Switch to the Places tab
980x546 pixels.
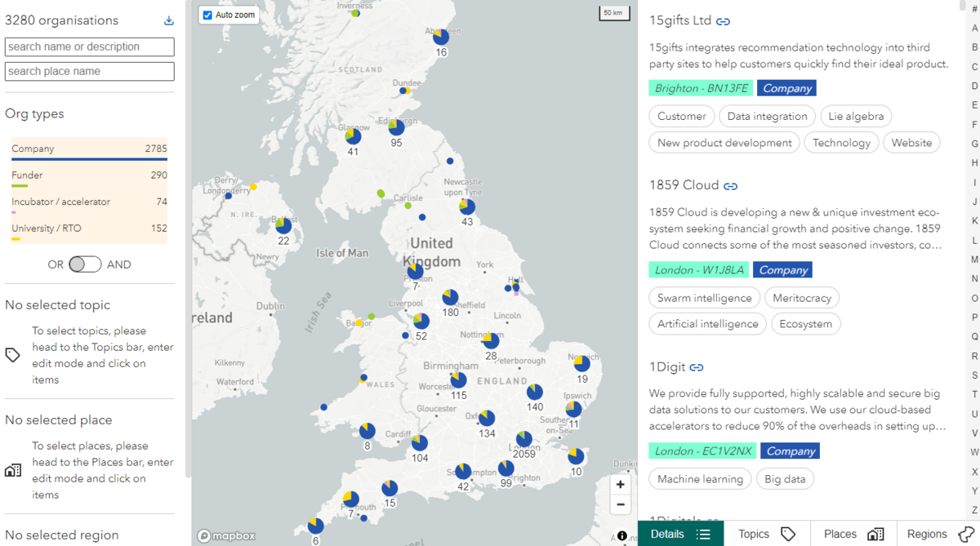853,534
